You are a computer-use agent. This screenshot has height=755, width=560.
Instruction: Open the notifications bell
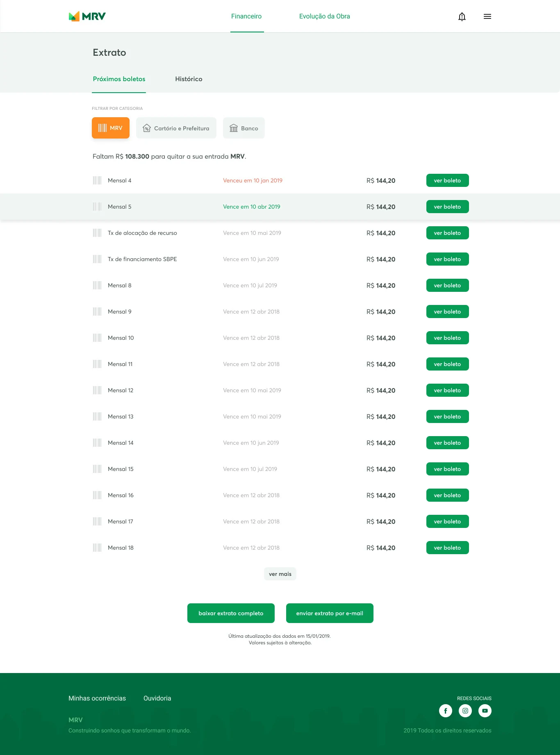coord(462,16)
